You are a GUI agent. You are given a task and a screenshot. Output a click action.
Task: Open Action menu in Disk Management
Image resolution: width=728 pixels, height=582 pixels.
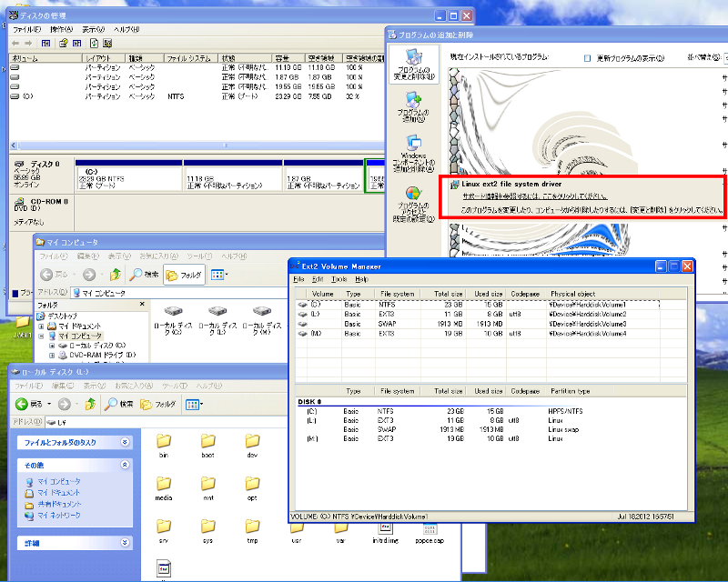tap(61, 29)
